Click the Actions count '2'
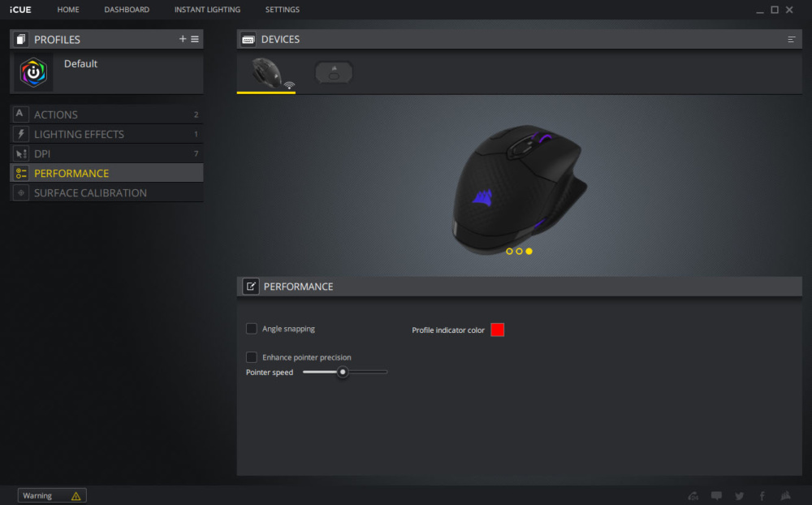Image resolution: width=812 pixels, height=505 pixels. tap(196, 114)
